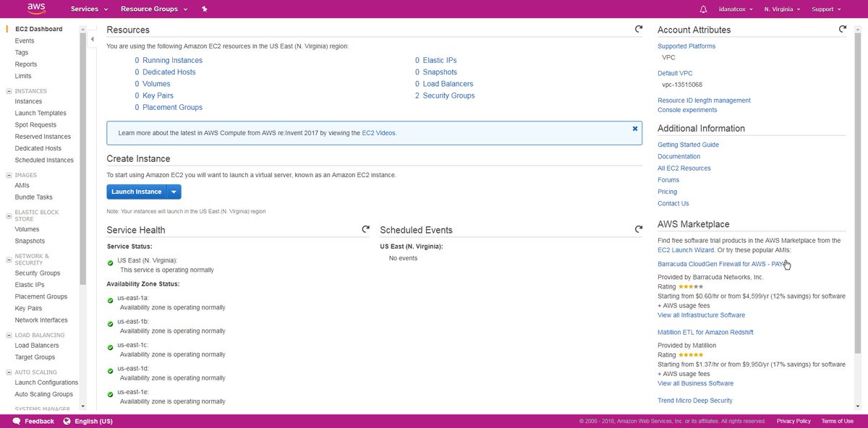Open Tags in the sidebar

click(x=22, y=53)
